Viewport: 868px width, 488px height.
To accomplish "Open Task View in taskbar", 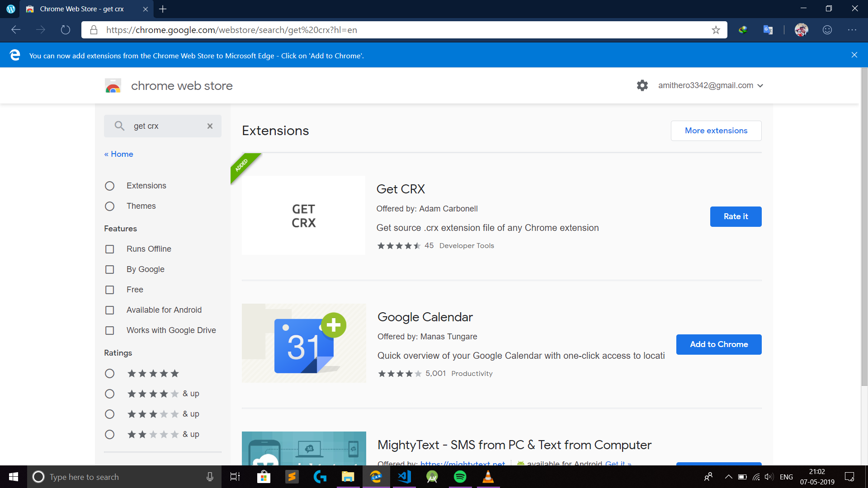I will point(235,477).
